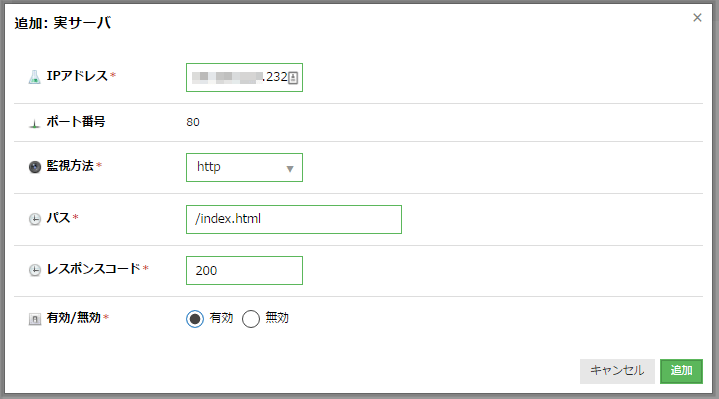Screen dimensions: 719x399
Task: Click the 無効 radio label text
Action: (277, 317)
